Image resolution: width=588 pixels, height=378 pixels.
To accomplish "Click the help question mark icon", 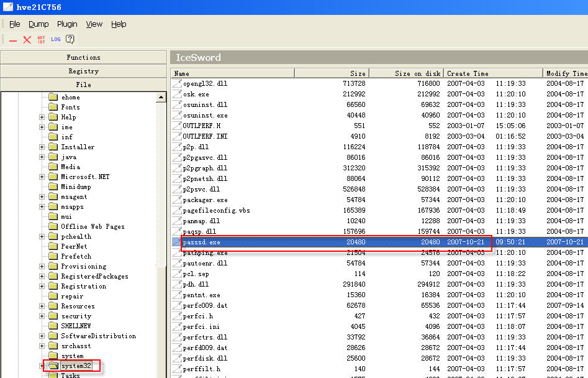I will click(x=70, y=39).
